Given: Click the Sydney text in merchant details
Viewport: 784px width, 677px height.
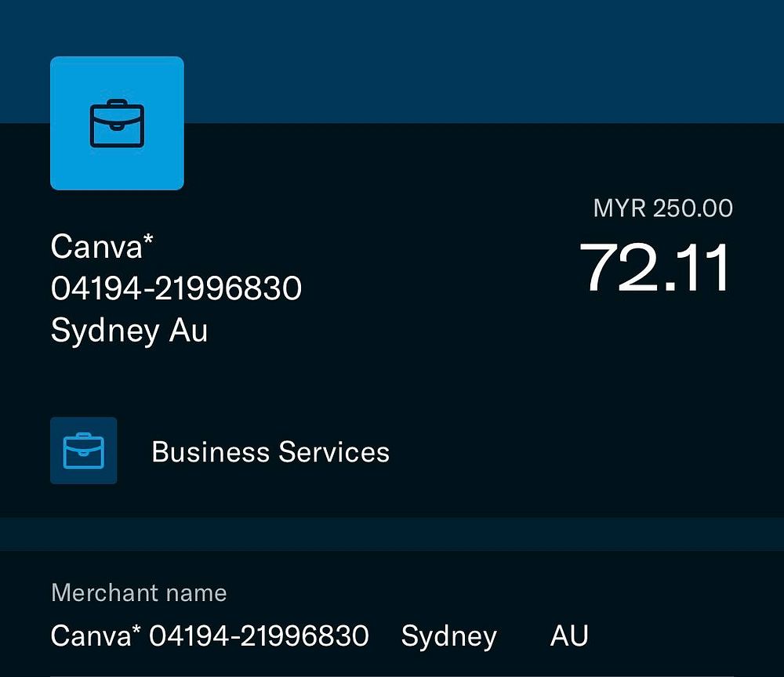Looking at the screenshot, I should point(449,636).
